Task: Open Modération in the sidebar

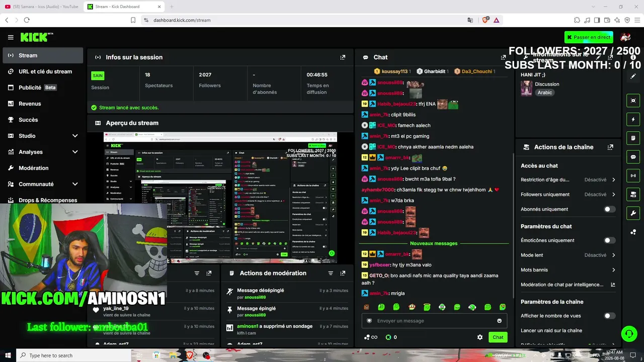Action: [x=43, y=168]
